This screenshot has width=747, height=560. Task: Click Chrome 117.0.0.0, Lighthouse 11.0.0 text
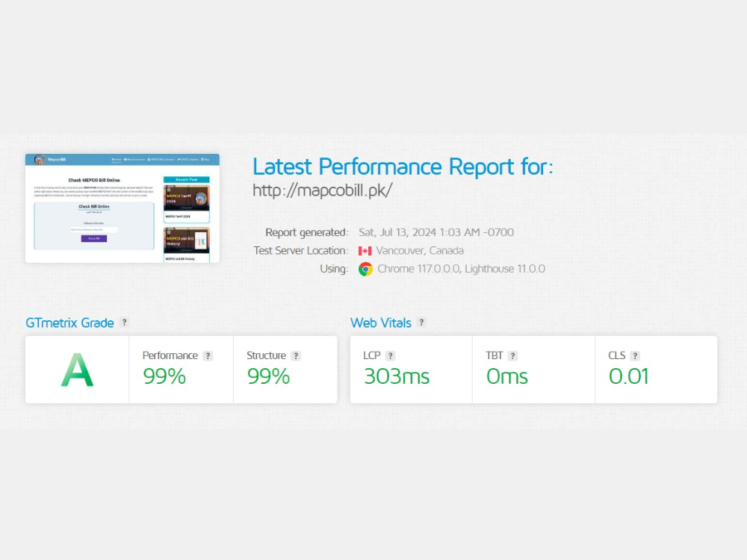click(461, 269)
